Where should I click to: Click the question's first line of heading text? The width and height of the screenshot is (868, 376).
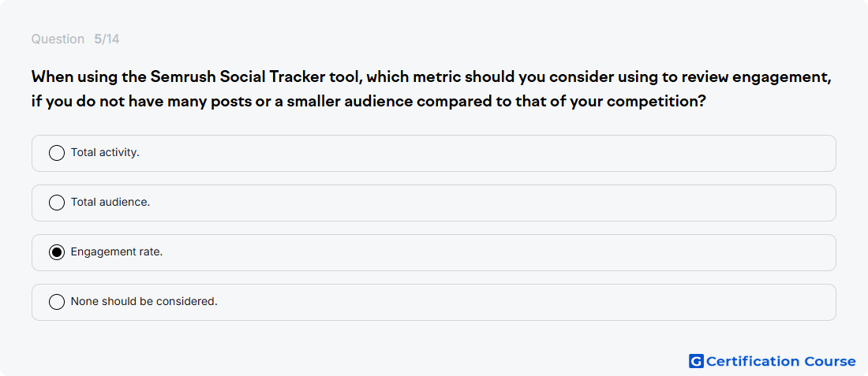[x=431, y=77]
